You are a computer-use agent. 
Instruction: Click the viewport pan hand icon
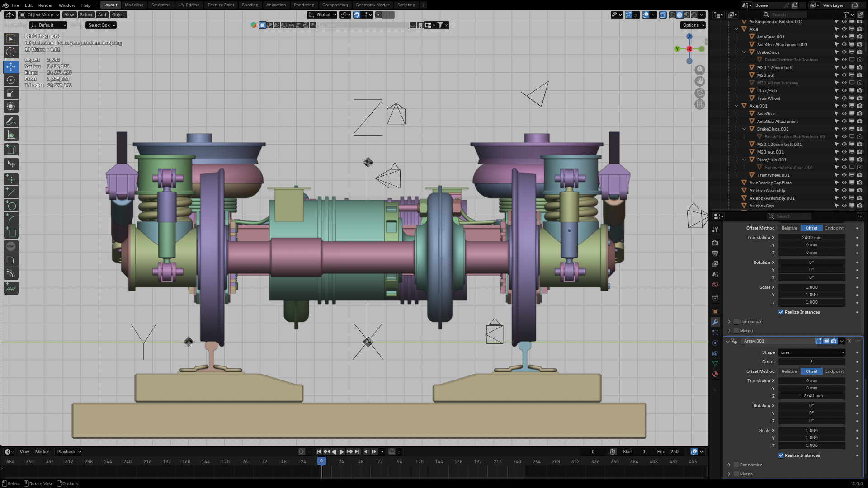click(x=700, y=81)
